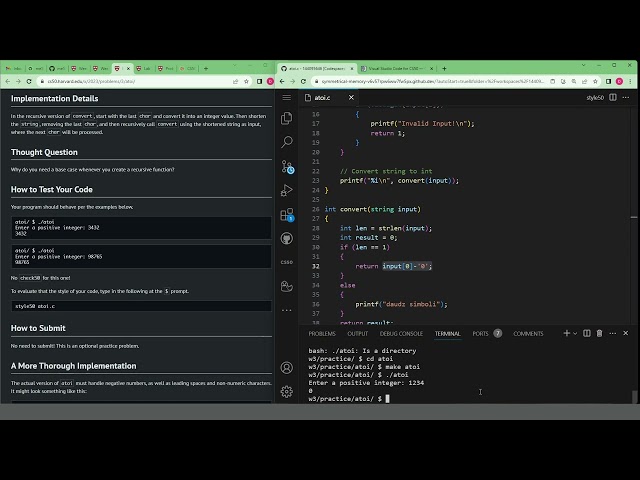Open the Search view in VS Code
The height and width of the screenshot is (480, 640).
(x=287, y=142)
